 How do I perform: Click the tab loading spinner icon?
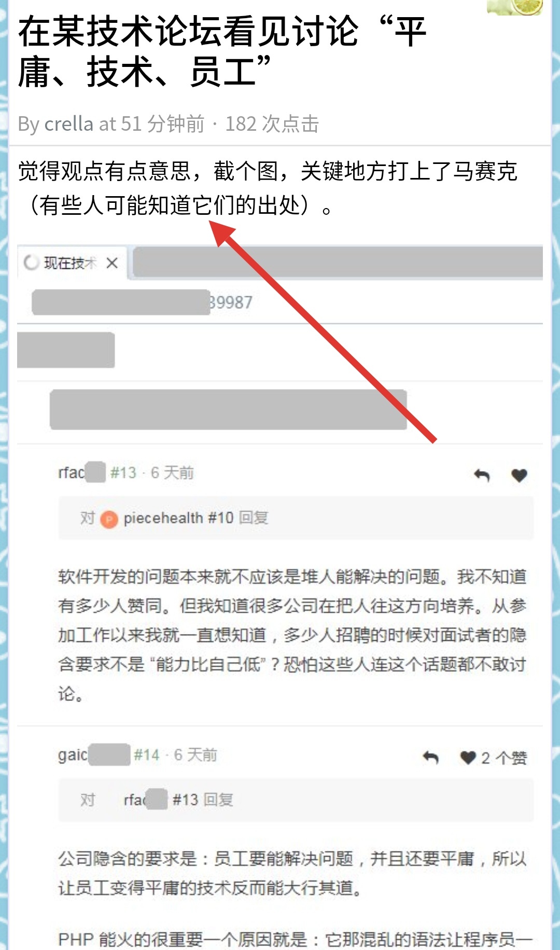[31, 263]
